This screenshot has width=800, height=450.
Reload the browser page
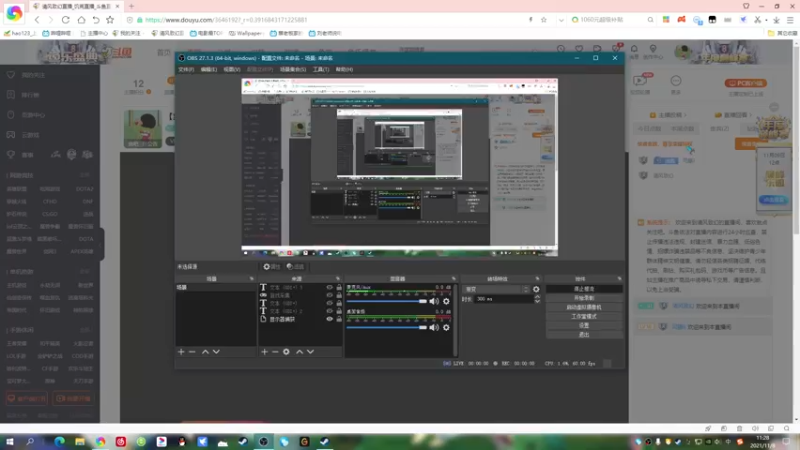click(65, 20)
